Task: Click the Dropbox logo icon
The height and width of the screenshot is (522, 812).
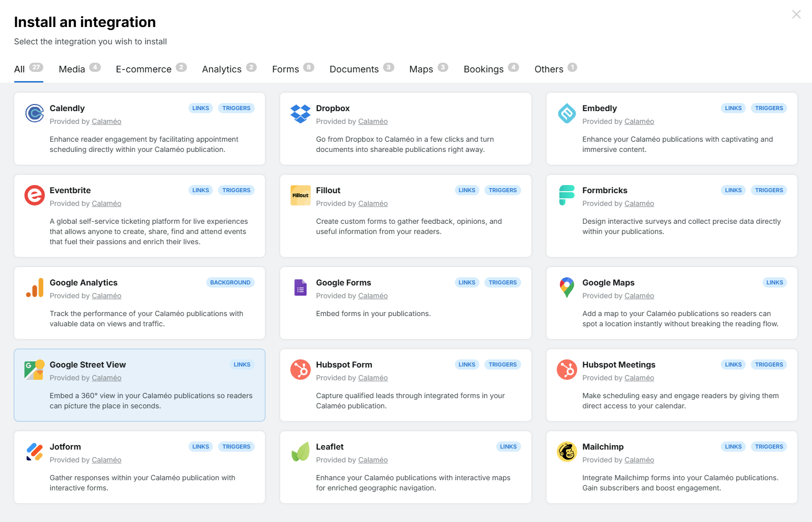Action: 301,113
